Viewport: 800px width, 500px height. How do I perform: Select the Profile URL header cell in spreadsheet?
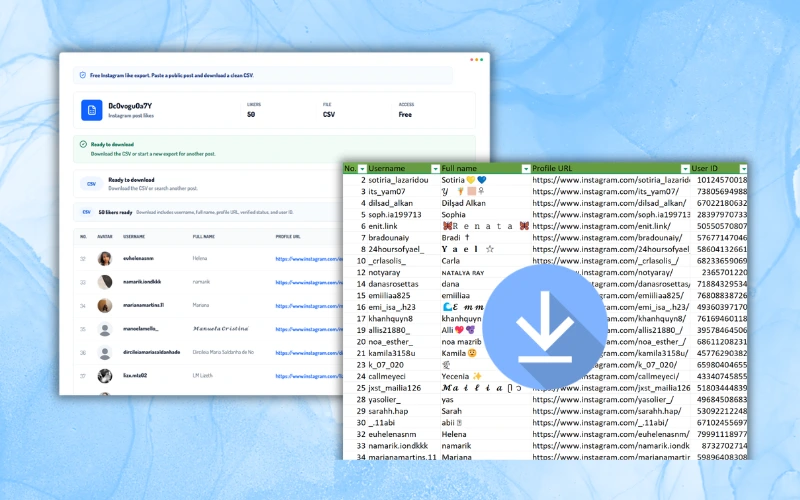tap(610, 168)
